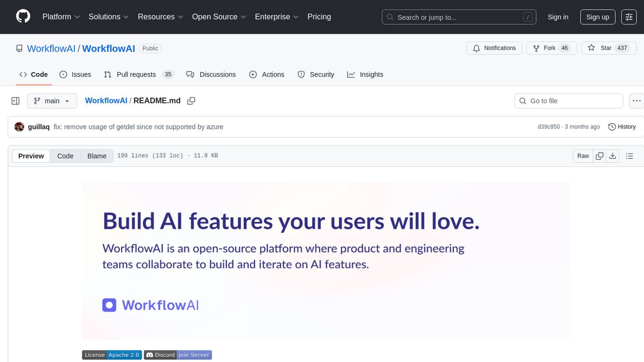
Task: Select the Issues tab
Action: point(75,74)
